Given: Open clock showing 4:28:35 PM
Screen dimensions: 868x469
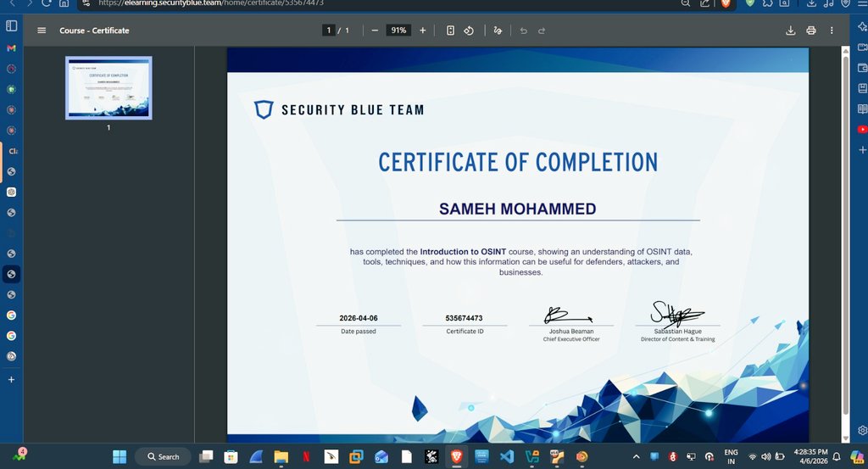Looking at the screenshot, I should coord(810,456).
